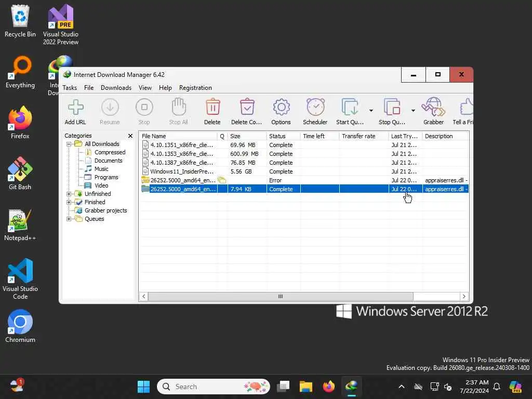Click the Delete Completed toolbar icon

247,107
